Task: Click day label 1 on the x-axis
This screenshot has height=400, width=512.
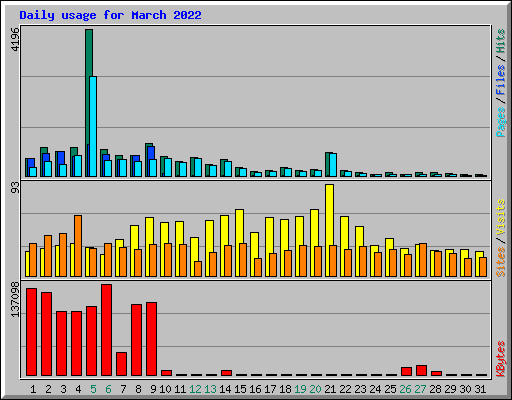Action: tap(33, 389)
